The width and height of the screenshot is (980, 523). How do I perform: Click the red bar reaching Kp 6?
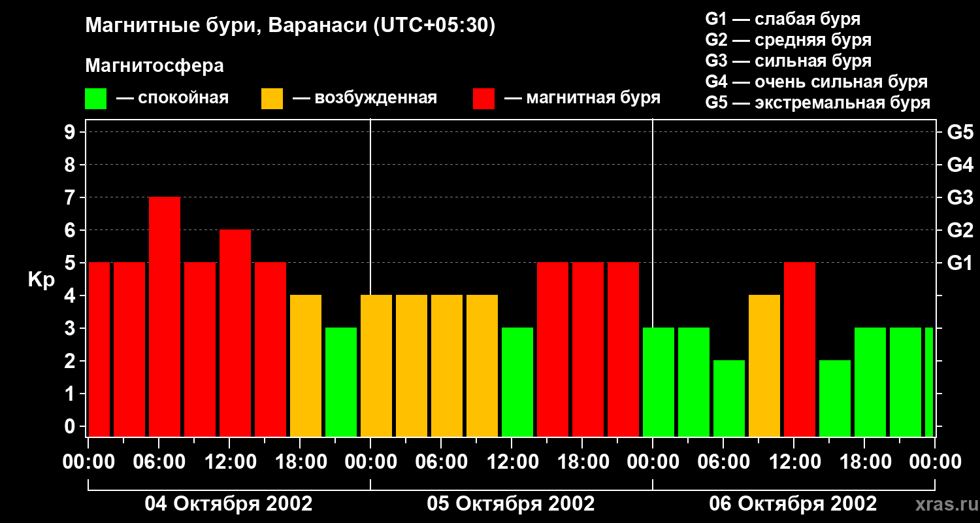pos(235,333)
